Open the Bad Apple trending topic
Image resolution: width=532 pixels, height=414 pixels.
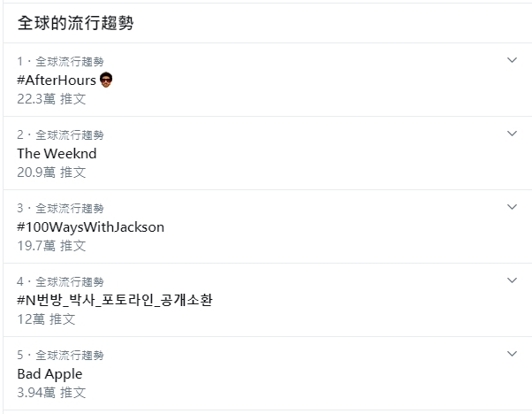(49, 373)
